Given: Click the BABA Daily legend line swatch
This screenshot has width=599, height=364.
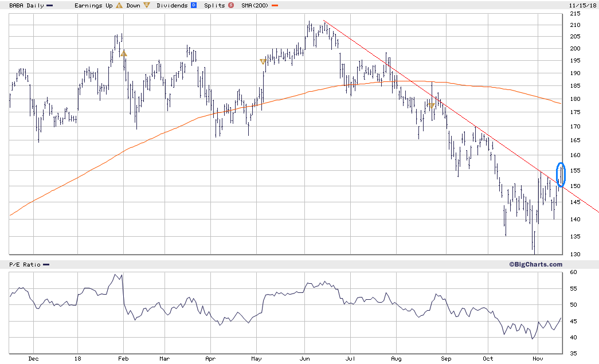Looking at the screenshot, I should click(49, 5).
